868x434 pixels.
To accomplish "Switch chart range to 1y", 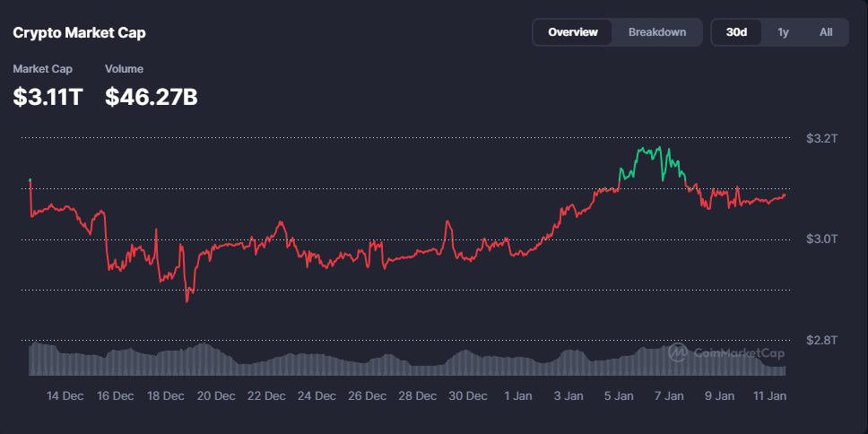I will tap(783, 32).
